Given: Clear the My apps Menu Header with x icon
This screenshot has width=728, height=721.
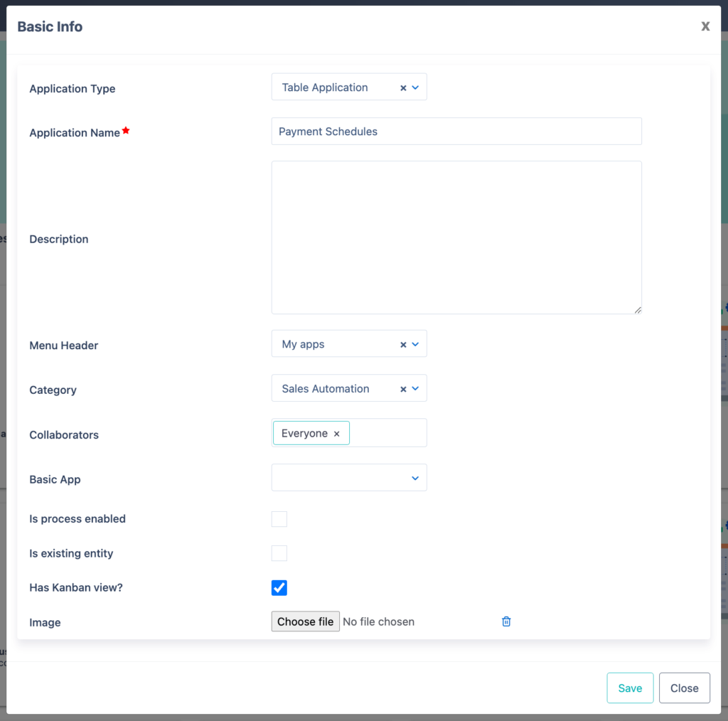Looking at the screenshot, I should (x=402, y=344).
